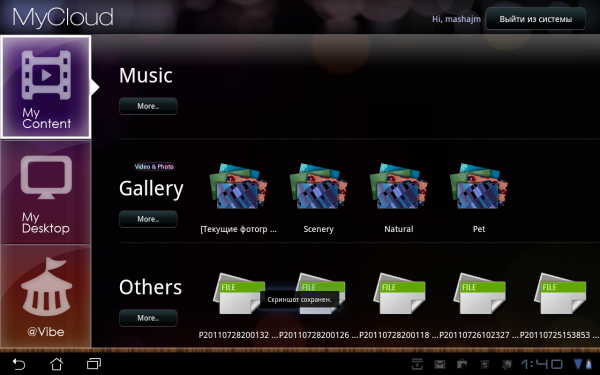Open file icon P20110728200132

point(239,293)
